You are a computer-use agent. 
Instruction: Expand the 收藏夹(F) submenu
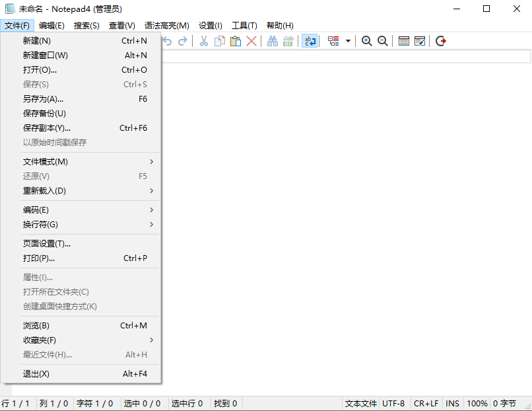tap(81, 340)
